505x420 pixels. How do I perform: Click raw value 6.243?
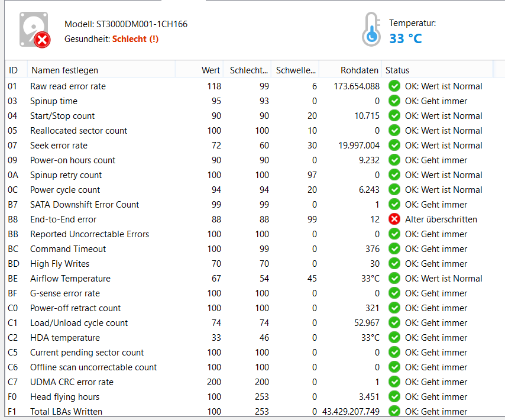(x=369, y=190)
